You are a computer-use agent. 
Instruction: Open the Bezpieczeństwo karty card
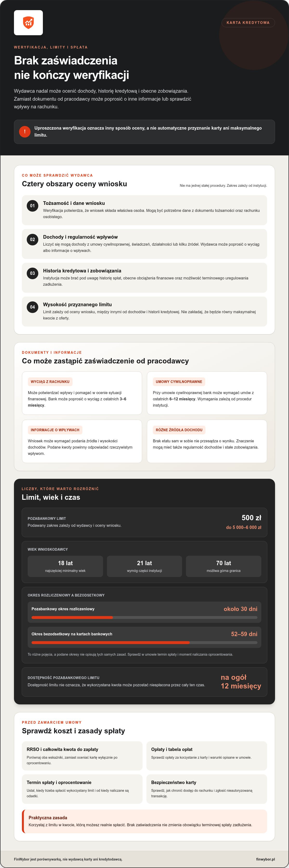[x=207, y=789]
